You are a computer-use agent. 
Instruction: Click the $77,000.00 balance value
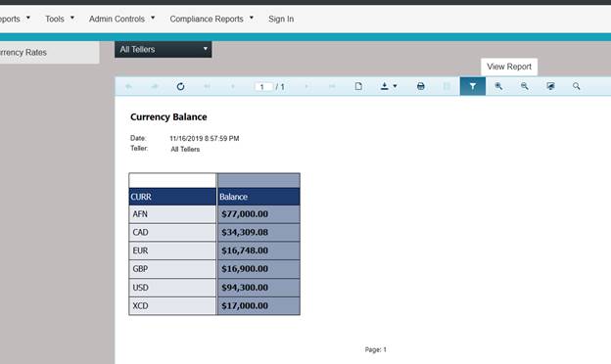(245, 214)
